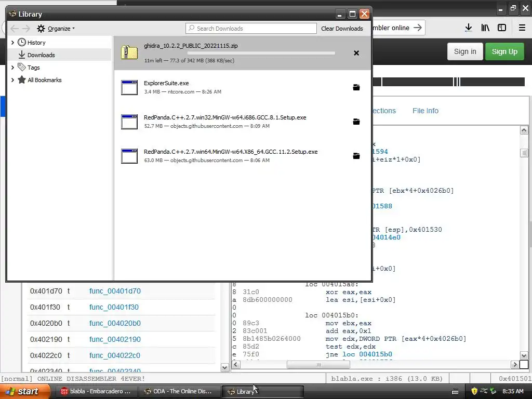The height and width of the screenshot is (399, 532).
Task: Click the History clock icon
Action: [22, 42]
